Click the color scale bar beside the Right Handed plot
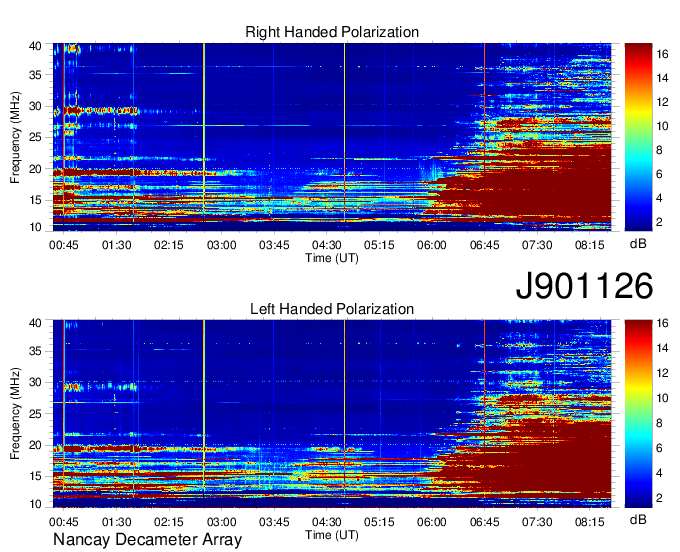The height and width of the screenshot is (552, 680). pos(638,137)
